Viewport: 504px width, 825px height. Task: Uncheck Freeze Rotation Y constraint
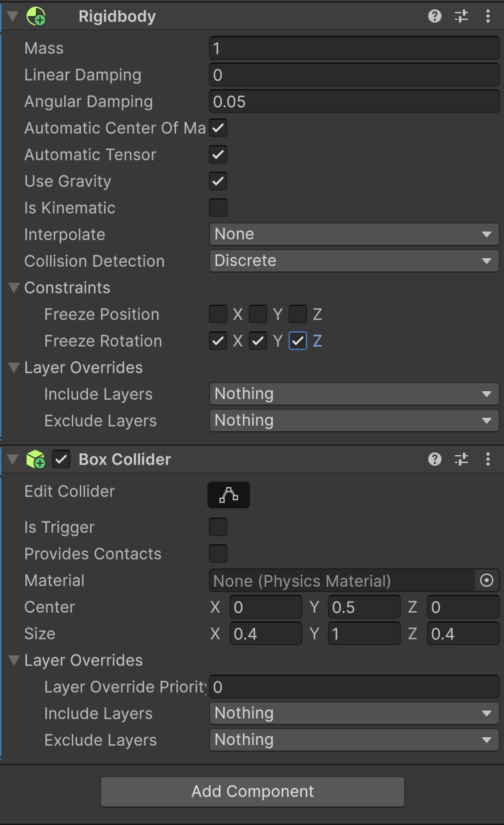(258, 341)
